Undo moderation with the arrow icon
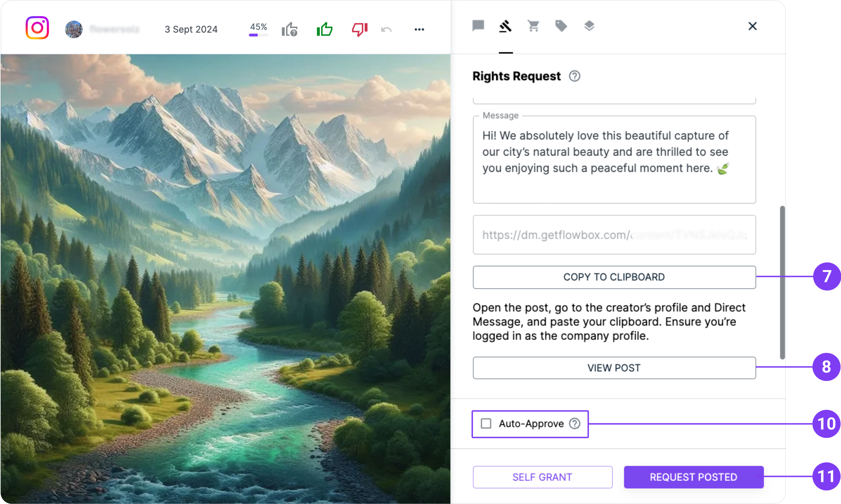Screen dimensions: 841x504 [x=386, y=30]
